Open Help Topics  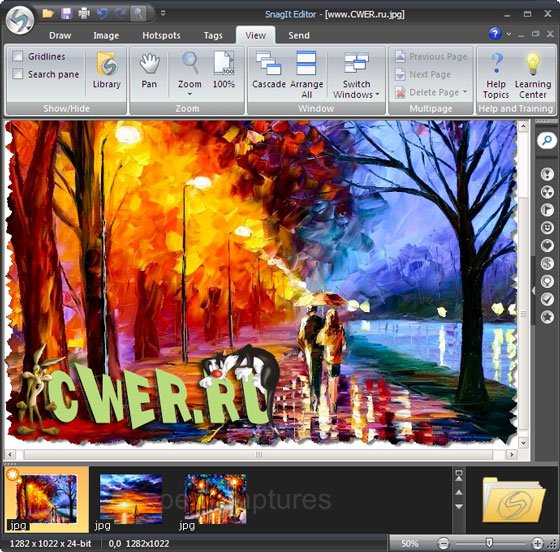coord(496,75)
